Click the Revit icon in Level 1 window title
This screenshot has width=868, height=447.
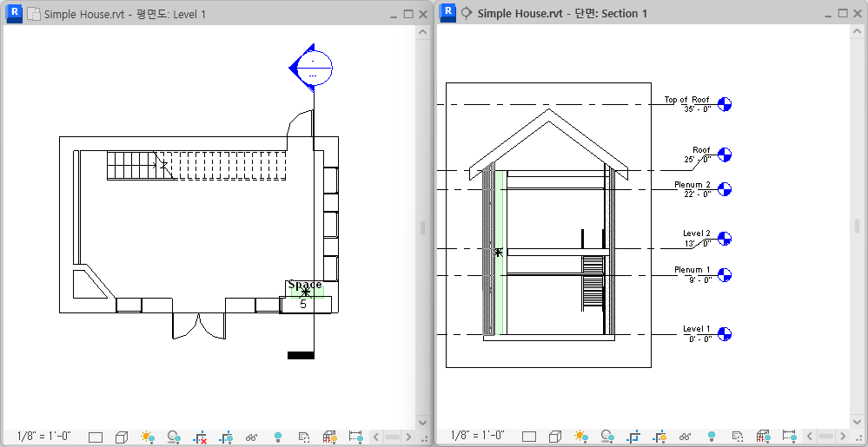(x=15, y=13)
